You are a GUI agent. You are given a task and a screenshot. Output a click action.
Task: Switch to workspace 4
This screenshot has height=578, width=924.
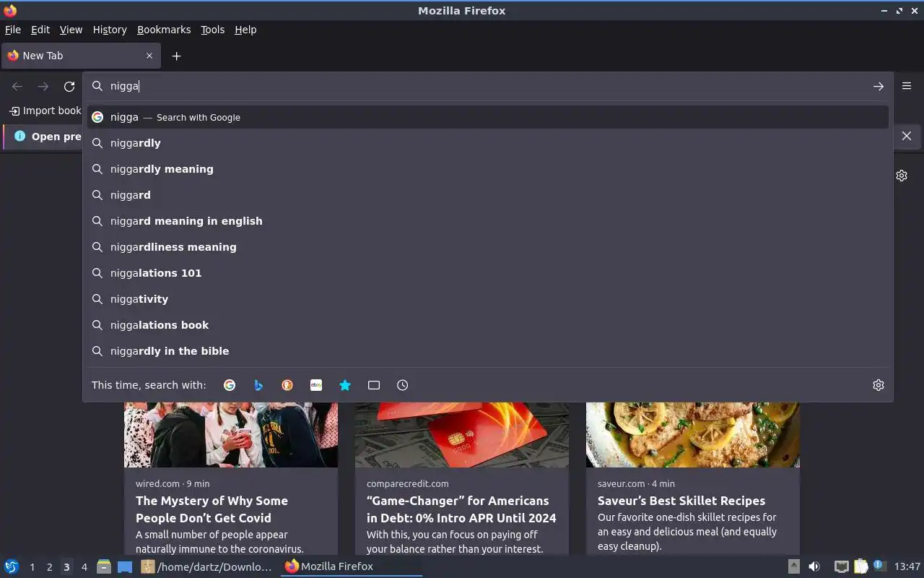[84, 567]
